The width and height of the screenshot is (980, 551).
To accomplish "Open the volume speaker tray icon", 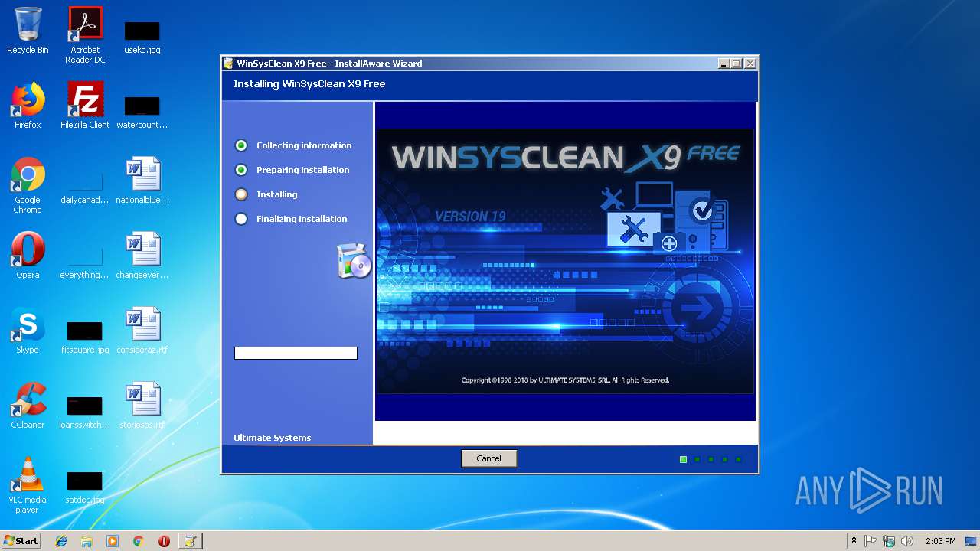I will [x=907, y=541].
